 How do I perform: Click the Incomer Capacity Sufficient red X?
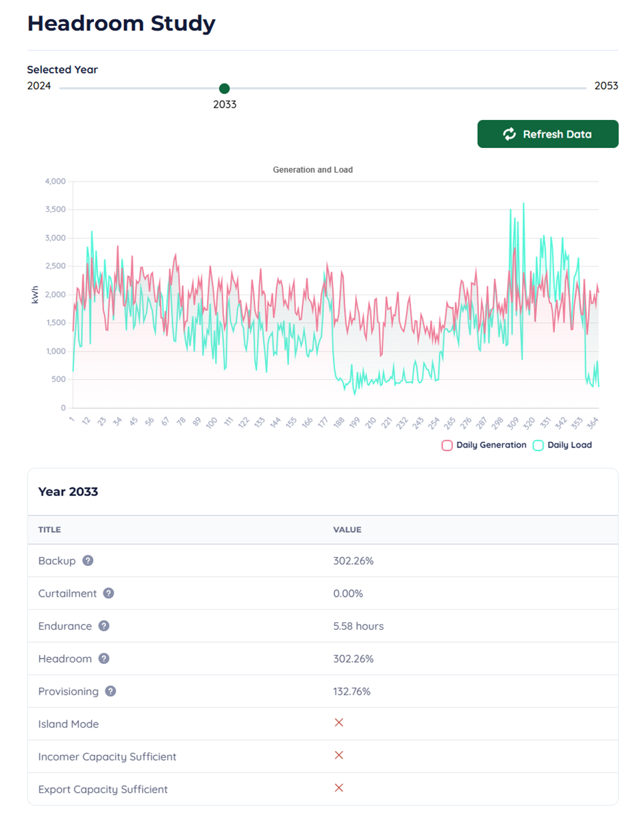coord(338,755)
